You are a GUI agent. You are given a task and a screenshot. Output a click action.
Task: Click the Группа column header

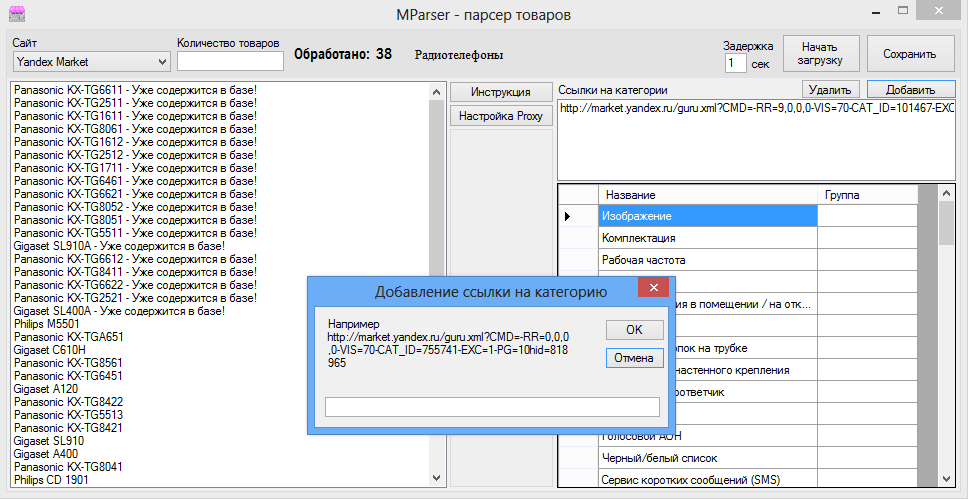pos(867,195)
